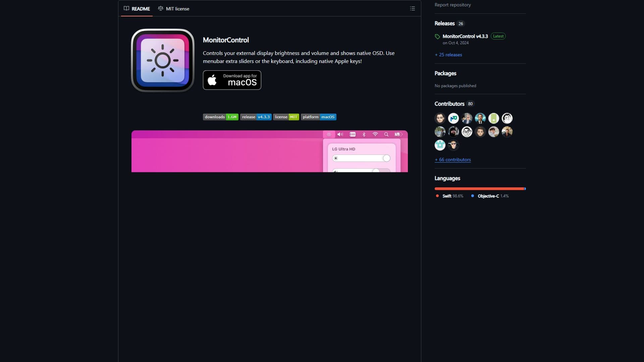Click the No packages published text

point(455,86)
